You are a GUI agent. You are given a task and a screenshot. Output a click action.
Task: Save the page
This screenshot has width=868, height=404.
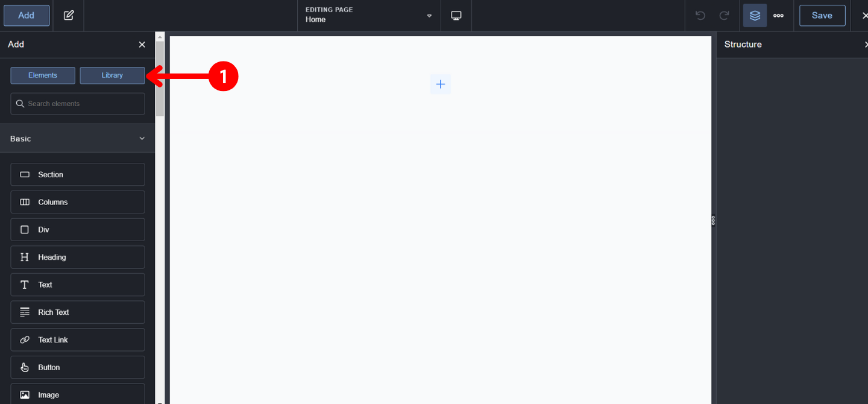coord(822,16)
